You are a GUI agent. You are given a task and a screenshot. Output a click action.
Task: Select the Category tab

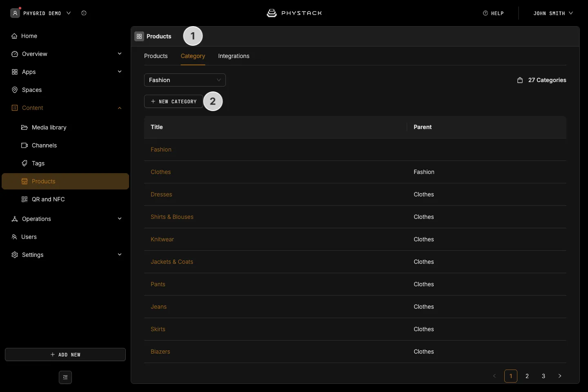[x=193, y=56]
